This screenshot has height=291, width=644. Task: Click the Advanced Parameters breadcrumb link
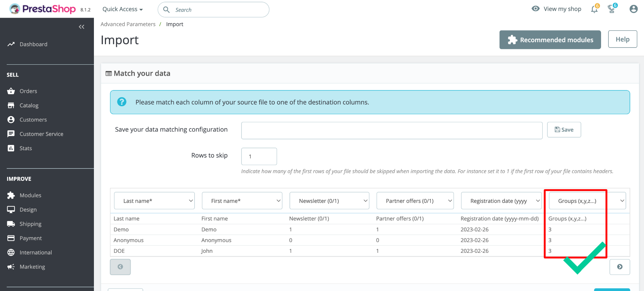128,24
